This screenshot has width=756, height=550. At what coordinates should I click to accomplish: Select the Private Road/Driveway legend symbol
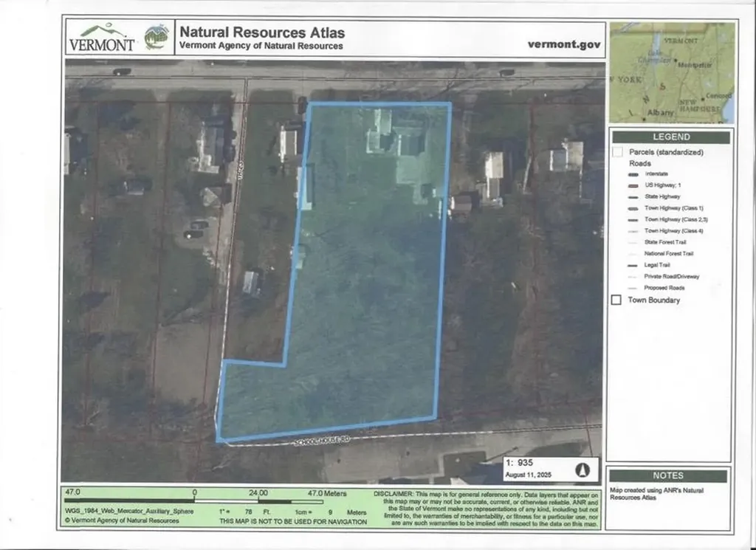pos(631,276)
